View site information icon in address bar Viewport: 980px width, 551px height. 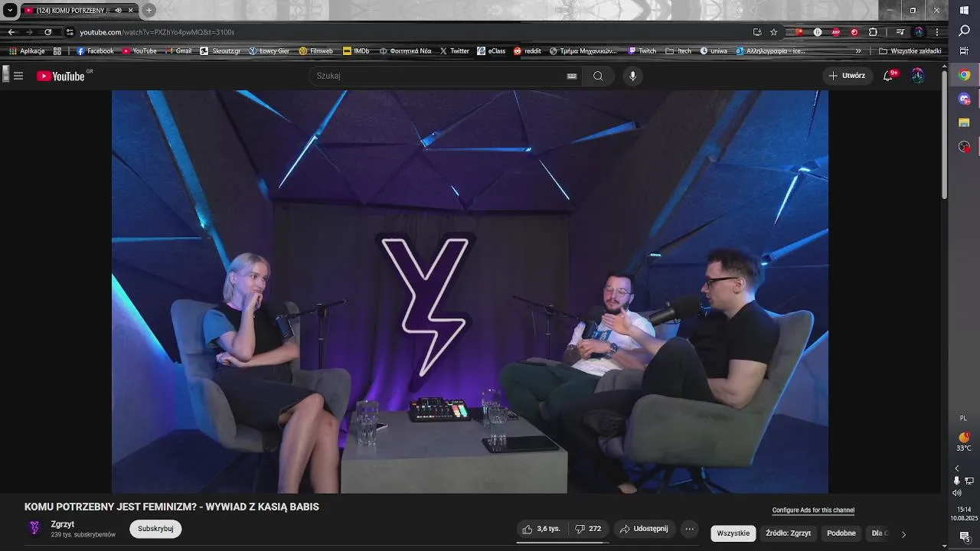[70, 32]
